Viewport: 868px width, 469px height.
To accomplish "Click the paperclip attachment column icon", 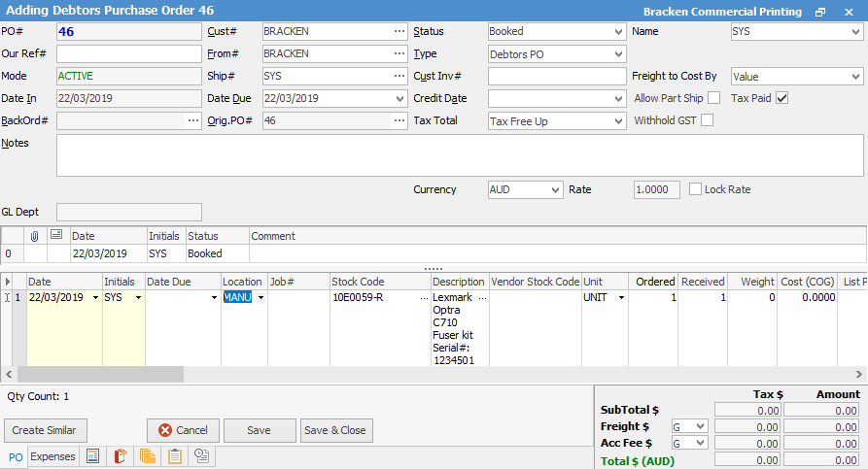I will click(x=34, y=236).
